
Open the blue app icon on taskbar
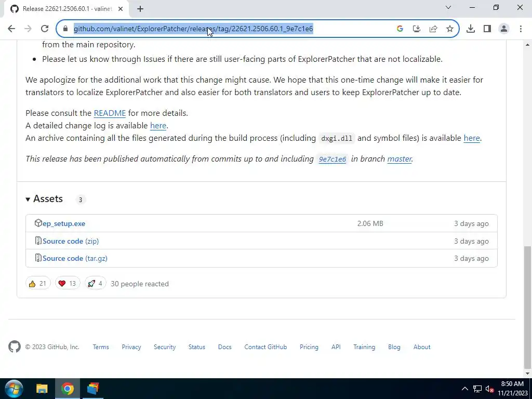[92, 389]
